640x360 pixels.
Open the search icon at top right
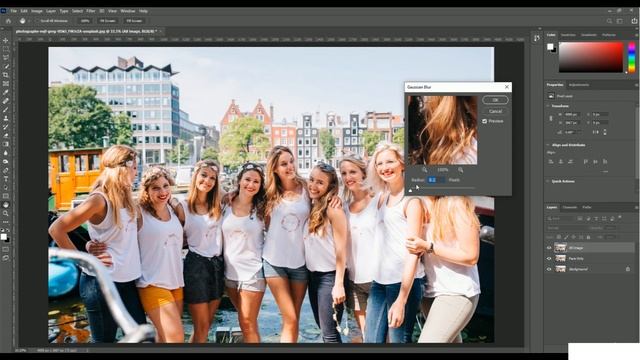click(609, 21)
